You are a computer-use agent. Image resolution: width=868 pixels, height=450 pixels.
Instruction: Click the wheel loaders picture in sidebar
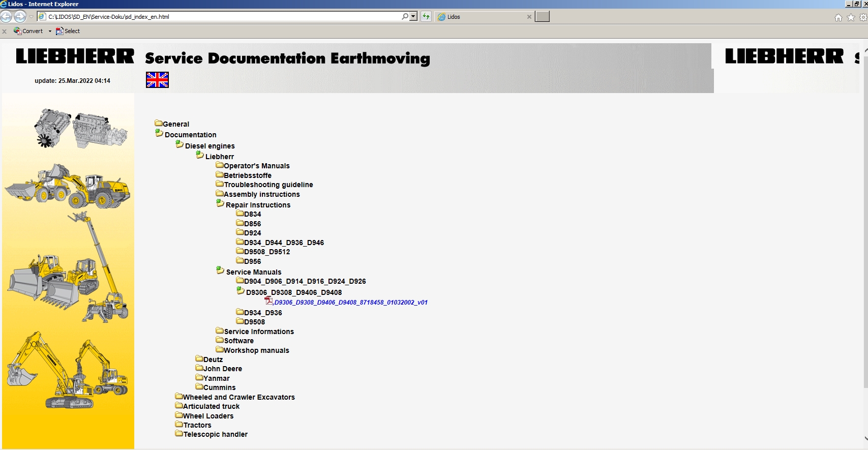[68, 186]
